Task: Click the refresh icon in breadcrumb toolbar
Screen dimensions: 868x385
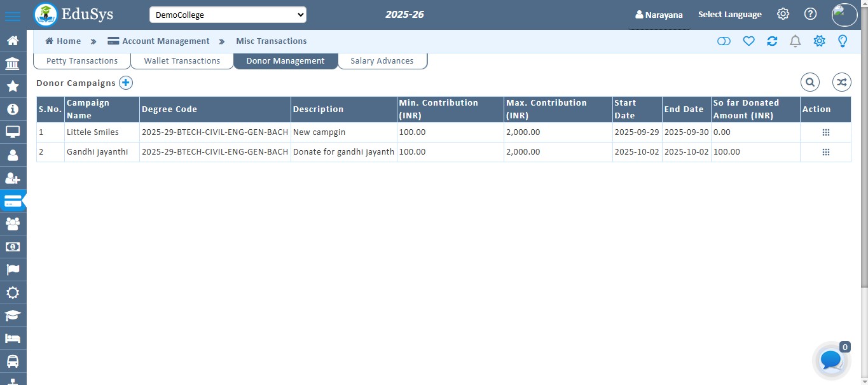Action: [x=772, y=41]
